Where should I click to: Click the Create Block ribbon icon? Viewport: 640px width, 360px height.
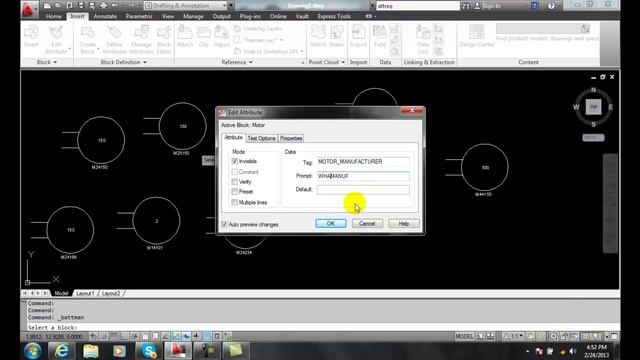click(87, 32)
